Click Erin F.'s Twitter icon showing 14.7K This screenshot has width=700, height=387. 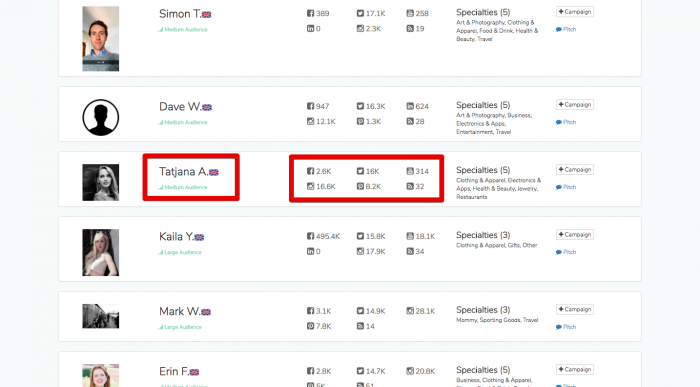coord(360,371)
